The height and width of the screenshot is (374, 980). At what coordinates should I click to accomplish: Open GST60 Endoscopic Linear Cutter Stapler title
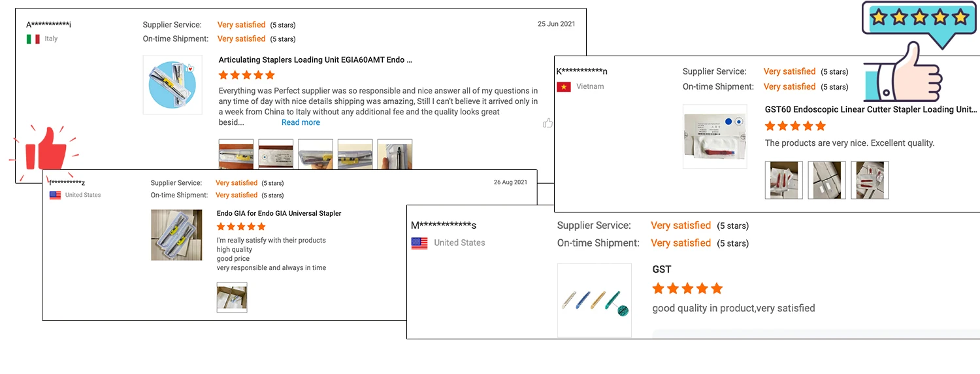(870, 109)
